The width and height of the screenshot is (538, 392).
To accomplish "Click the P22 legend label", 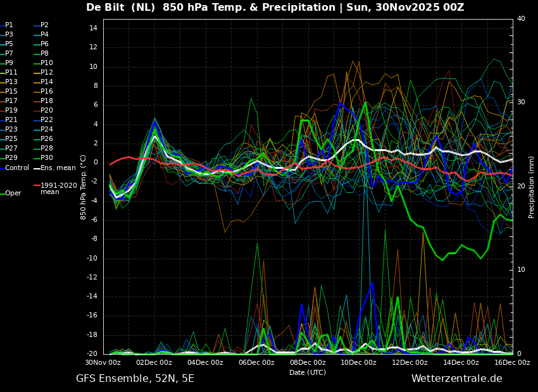I will point(47,120).
